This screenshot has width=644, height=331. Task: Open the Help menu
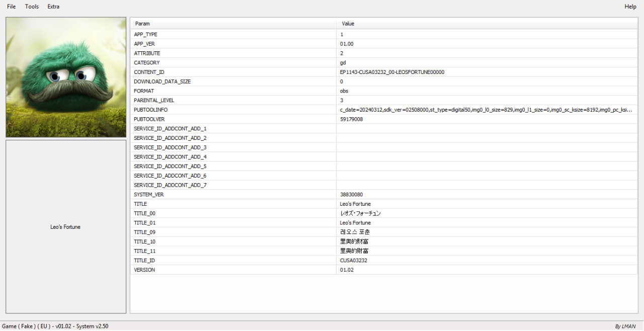[630, 7]
